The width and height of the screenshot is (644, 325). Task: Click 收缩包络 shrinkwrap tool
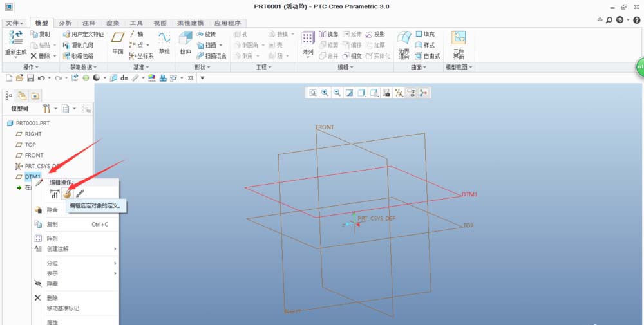(x=78, y=56)
